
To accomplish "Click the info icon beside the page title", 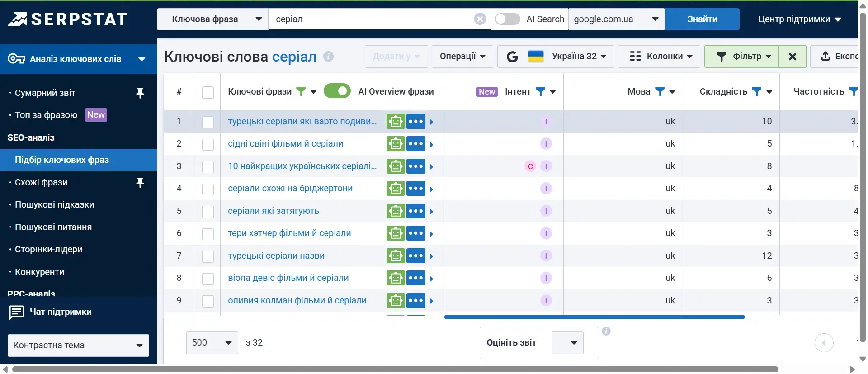I will (329, 57).
